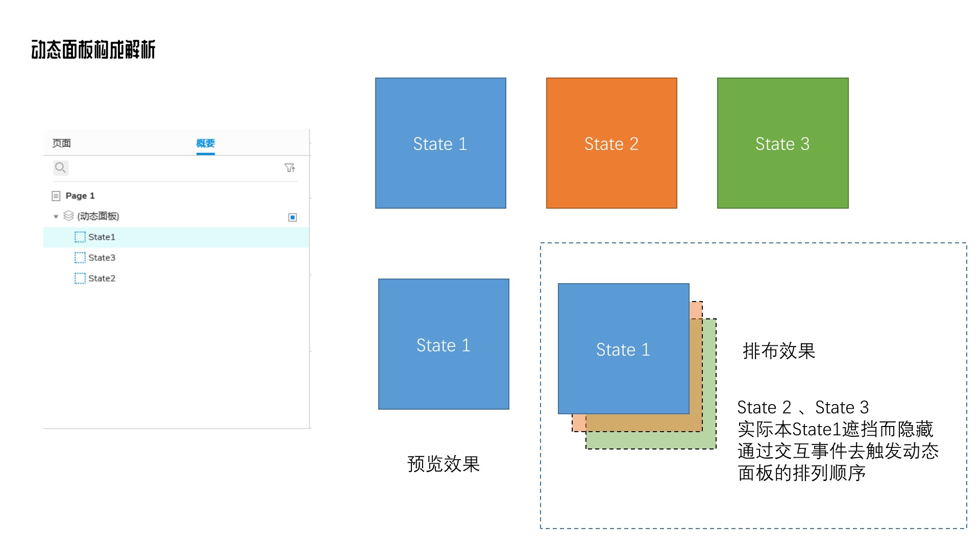Select the State3 tree item label
This screenshot has width=980, height=551.
(102, 258)
